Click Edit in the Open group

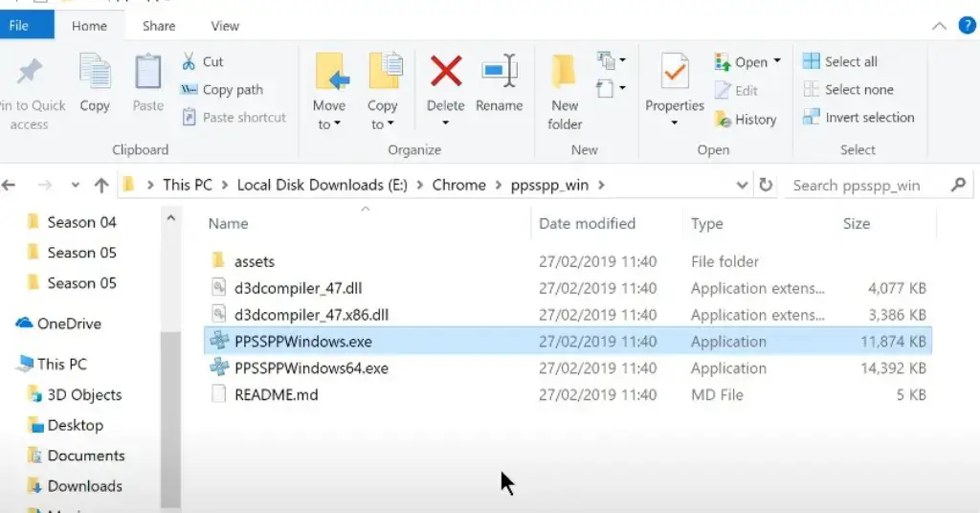point(736,91)
